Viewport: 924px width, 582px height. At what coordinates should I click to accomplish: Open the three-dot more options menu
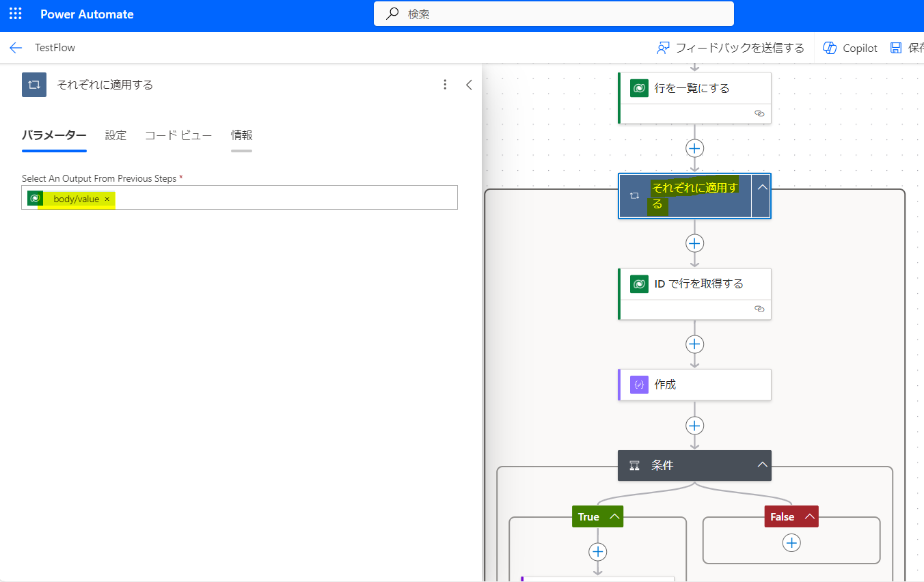click(x=445, y=85)
